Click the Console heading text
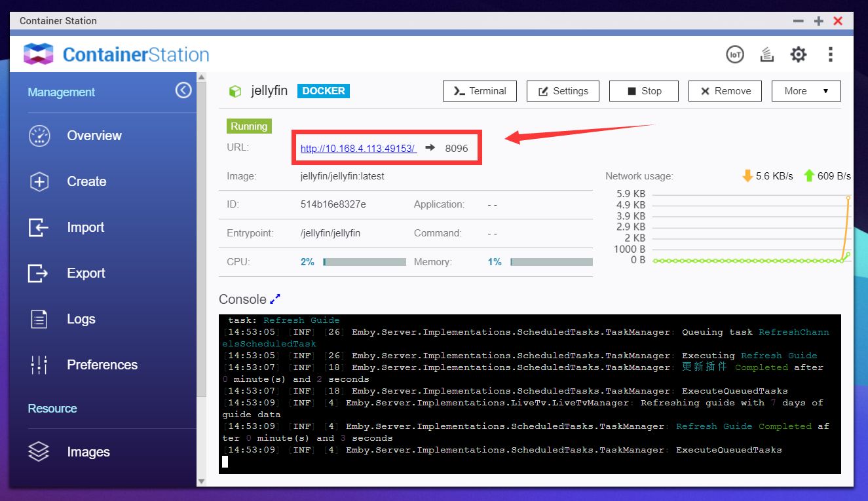This screenshot has height=501, width=868. pos(242,299)
